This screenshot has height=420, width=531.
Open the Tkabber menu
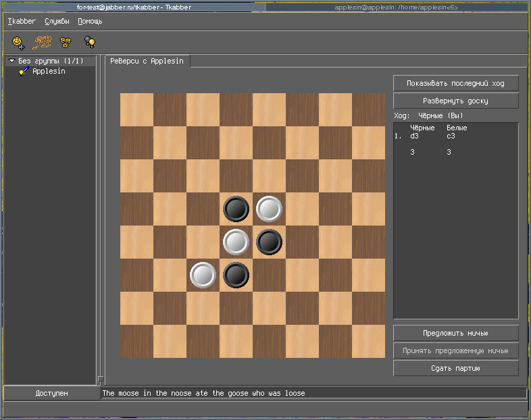click(x=22, y=21)
